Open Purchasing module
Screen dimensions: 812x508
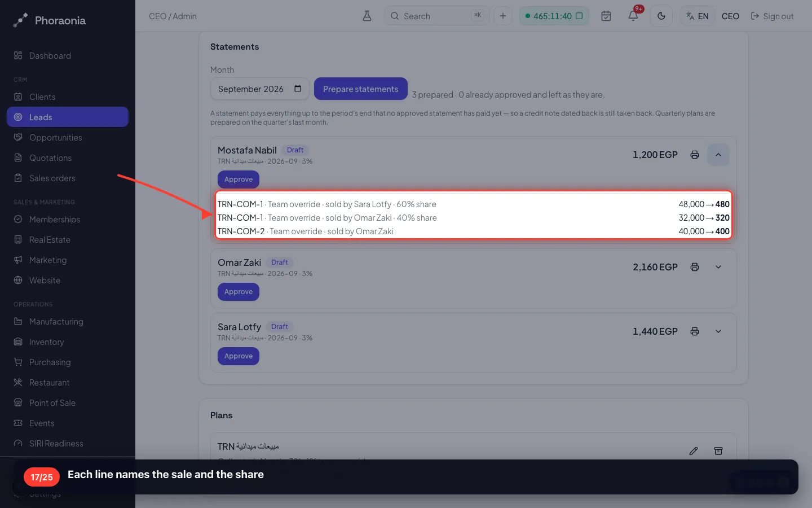(x=68, y=362)
